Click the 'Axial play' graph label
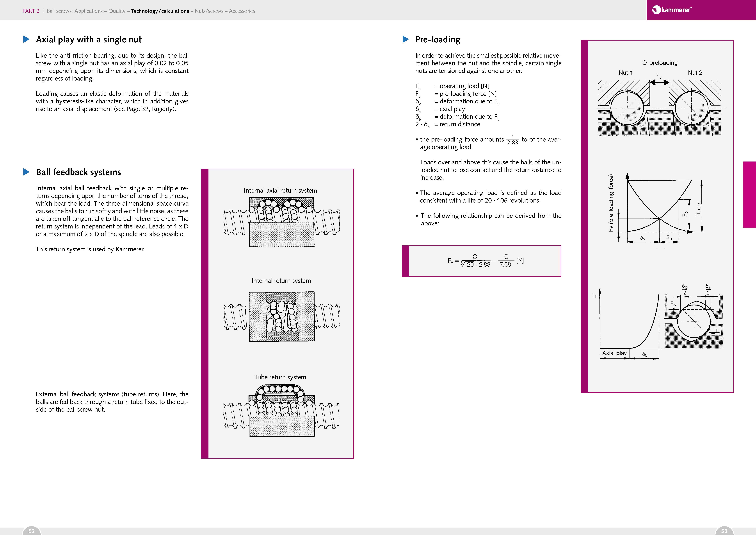The image size is (756, 535). coord(614,353)
